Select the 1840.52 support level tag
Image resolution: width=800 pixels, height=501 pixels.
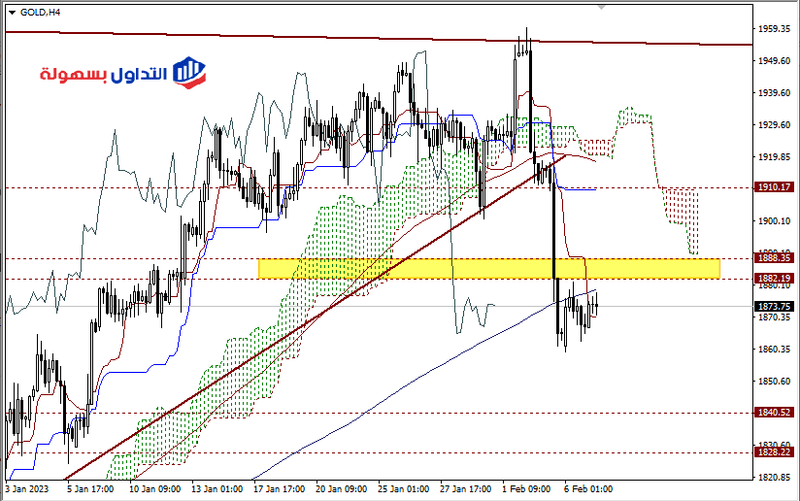click(775, 412)
